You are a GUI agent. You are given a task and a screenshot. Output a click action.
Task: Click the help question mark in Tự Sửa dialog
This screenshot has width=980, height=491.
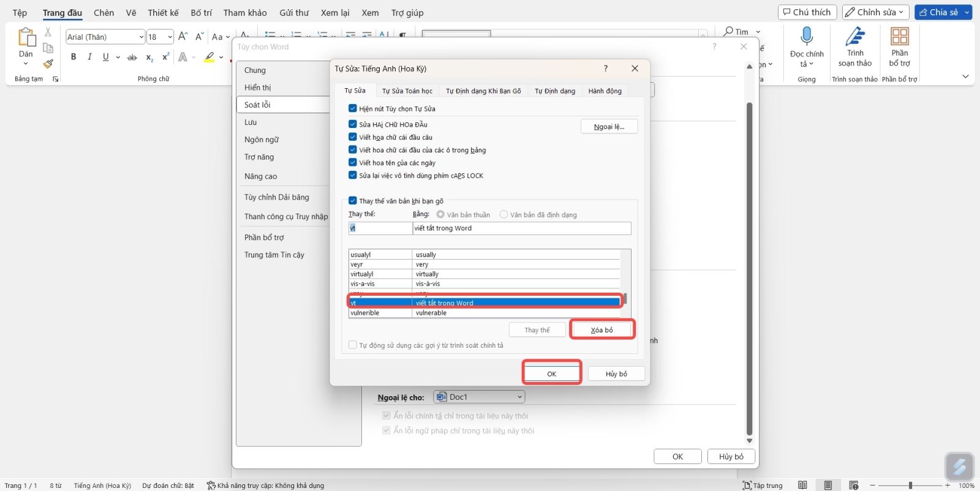(606, 69)
